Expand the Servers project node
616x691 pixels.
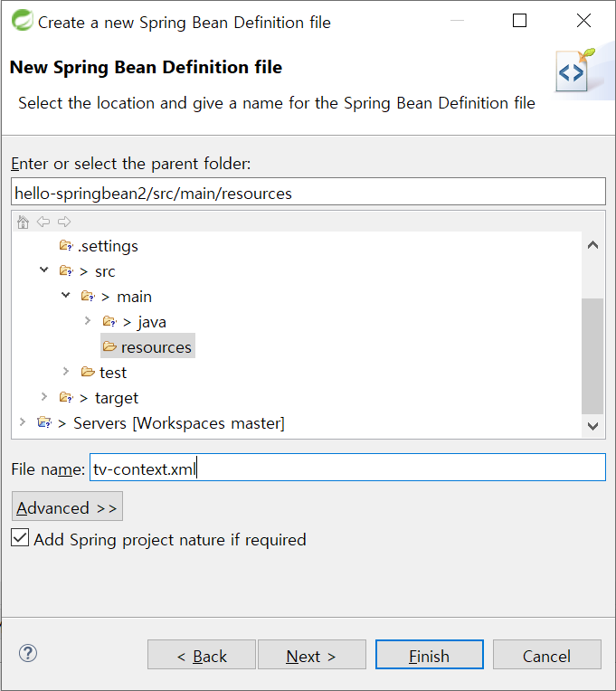(x=23, y=421)
